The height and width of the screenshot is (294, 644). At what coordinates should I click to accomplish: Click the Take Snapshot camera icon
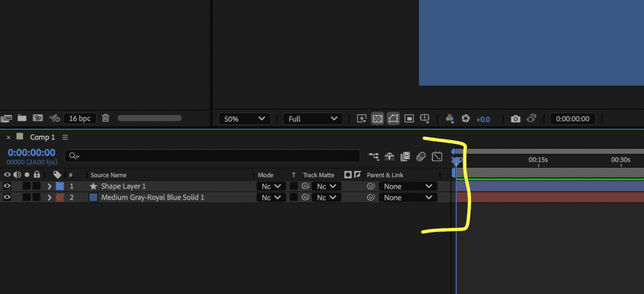click(x=516, y=118)
